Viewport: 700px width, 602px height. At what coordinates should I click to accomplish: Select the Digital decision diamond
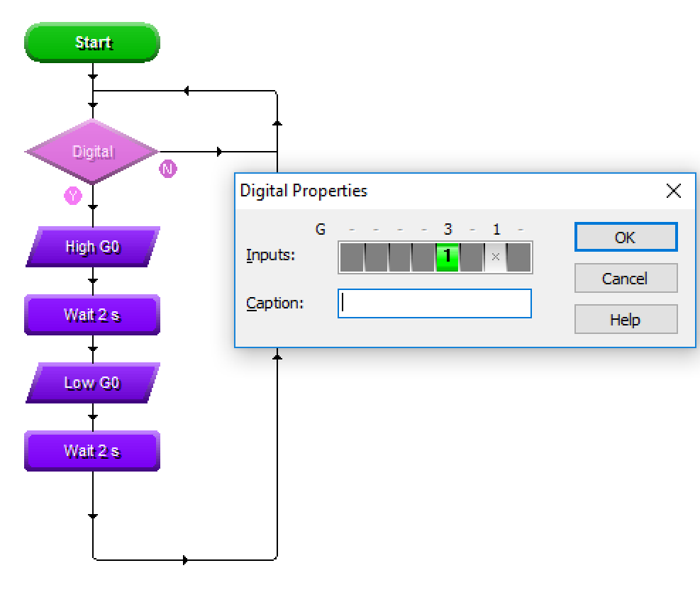[x=92, y=152]
